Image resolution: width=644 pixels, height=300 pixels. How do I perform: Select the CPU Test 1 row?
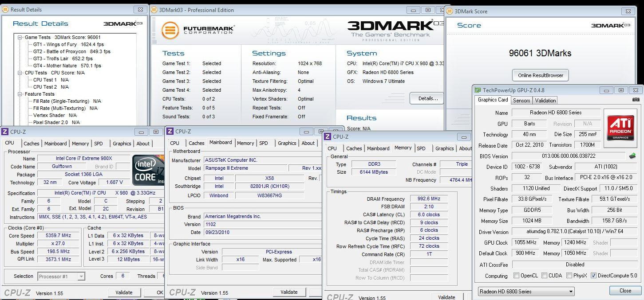point(51,80)
